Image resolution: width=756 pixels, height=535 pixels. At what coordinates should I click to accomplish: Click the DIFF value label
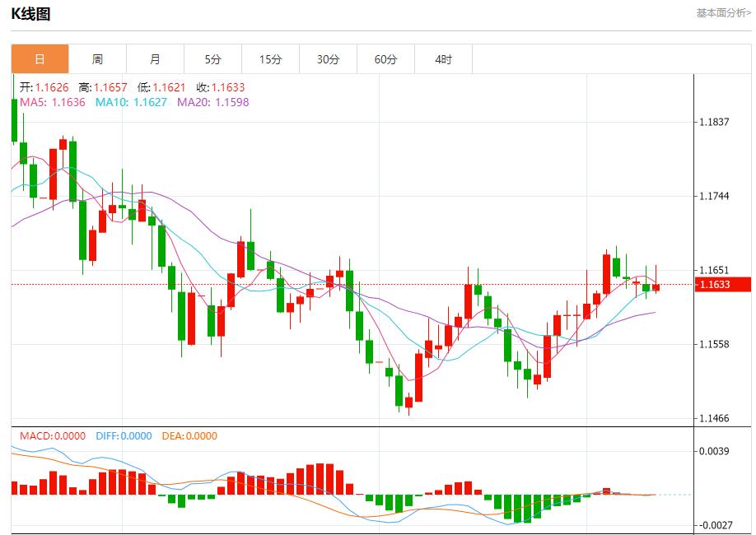[123, 436]
